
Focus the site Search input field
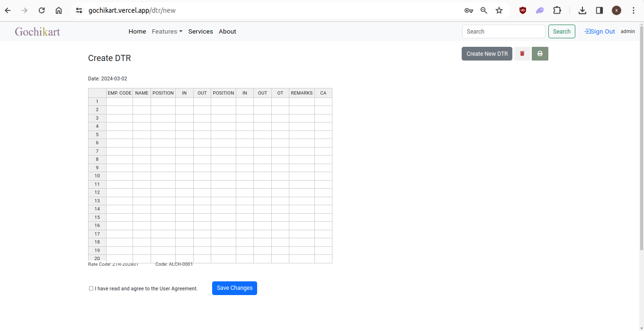click(x=503, y=32)
